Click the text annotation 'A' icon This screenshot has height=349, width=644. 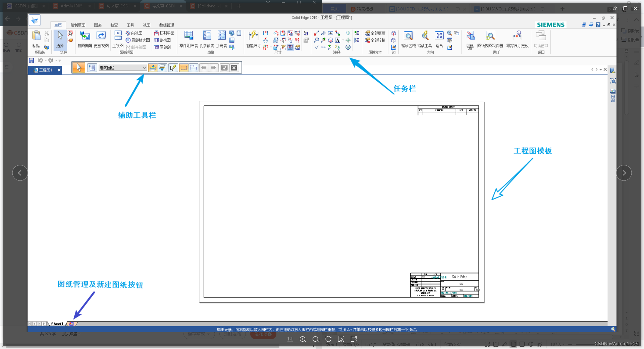338,40
